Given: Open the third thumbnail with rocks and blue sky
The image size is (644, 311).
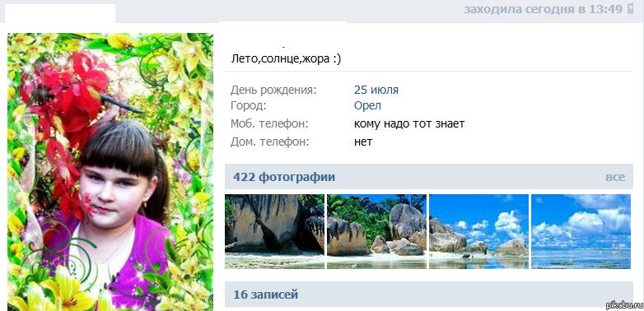Looking at the screenshot, I should click(479, 231).
